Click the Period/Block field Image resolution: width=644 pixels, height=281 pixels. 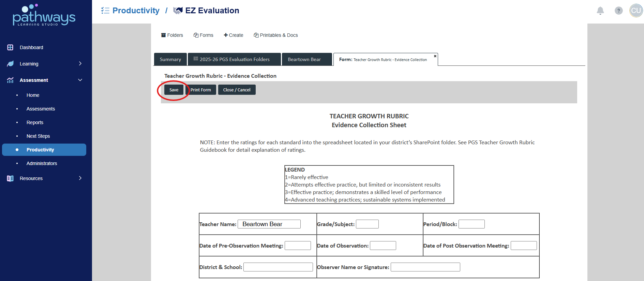coord(471,224)
